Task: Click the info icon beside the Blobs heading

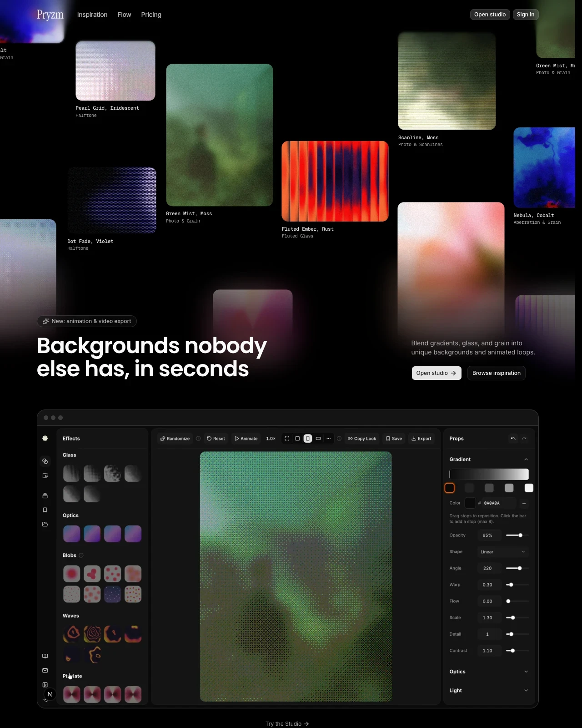Action: 81,556
